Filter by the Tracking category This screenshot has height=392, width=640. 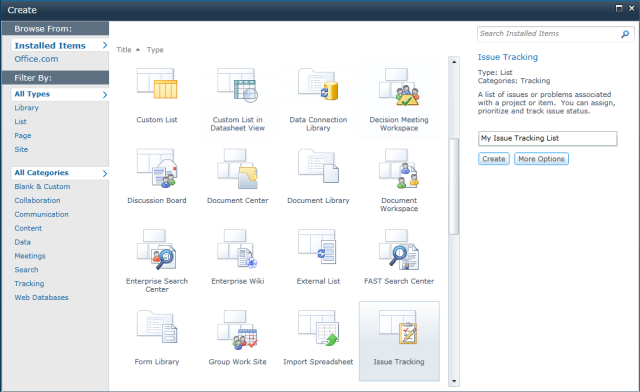(29, 283)
